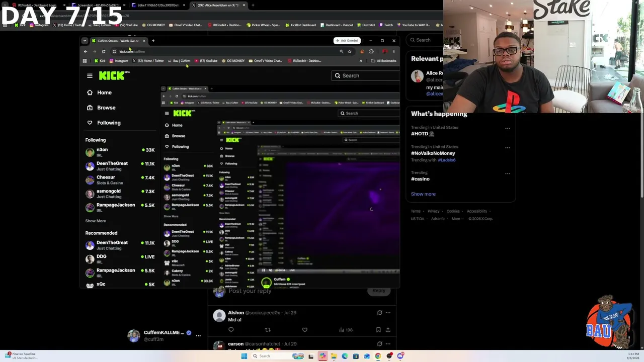This screenshot has width=644, height=362.
Task: Open options for #NoValkoNoMoney trend
Action: (507, 148)
